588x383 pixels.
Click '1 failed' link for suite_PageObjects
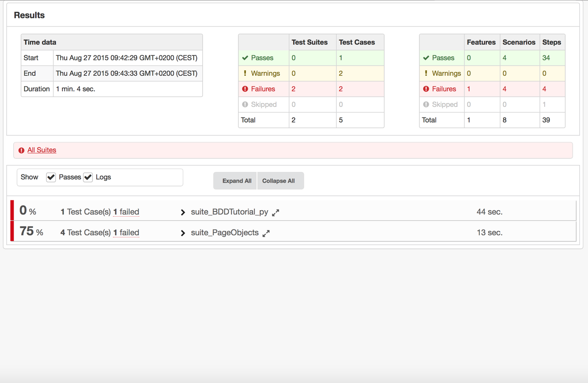click(x=126, y=233)
